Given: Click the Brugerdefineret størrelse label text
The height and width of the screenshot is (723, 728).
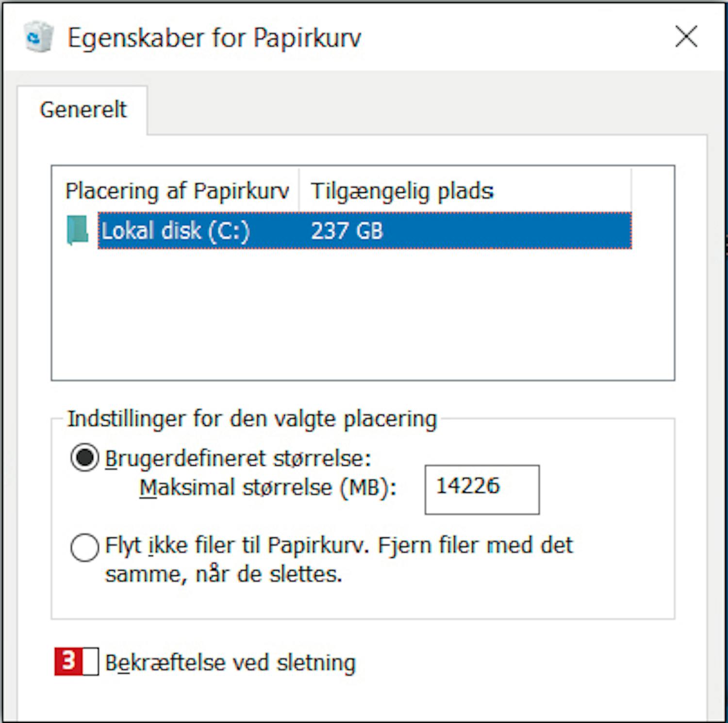Looking at the screenshot, I should tap(238, 458).
